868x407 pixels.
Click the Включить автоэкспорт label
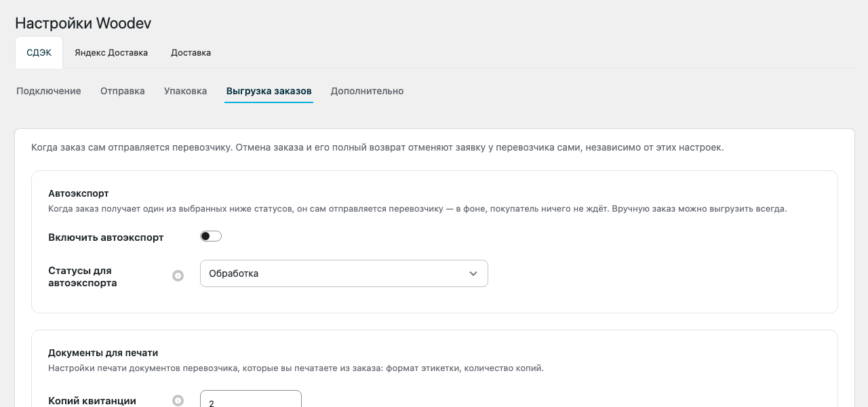pyautogui.click(x=106, y=237)
